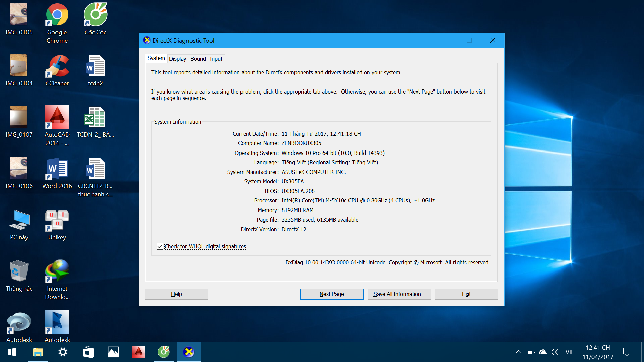
Task: Click the processor value Intel(R) Core(TM) M-5Y10c
Action: pos(358,200)
